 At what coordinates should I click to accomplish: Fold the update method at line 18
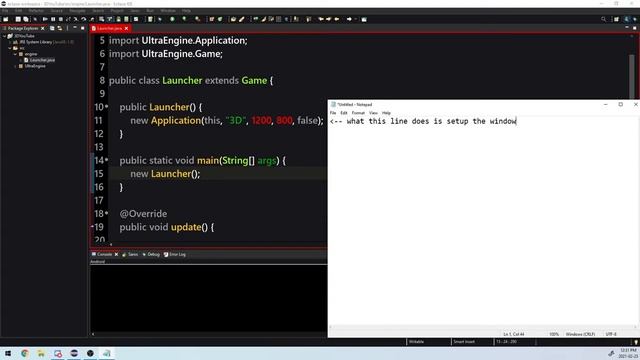pos(107,213)
